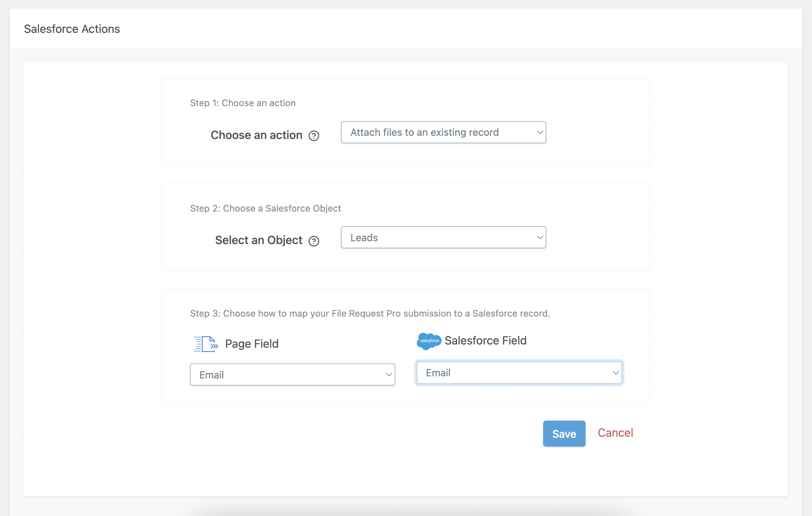Click the Salesforce Field heading text
The width and height of the screenshot is (812, 516).
(x=486, y=341)
